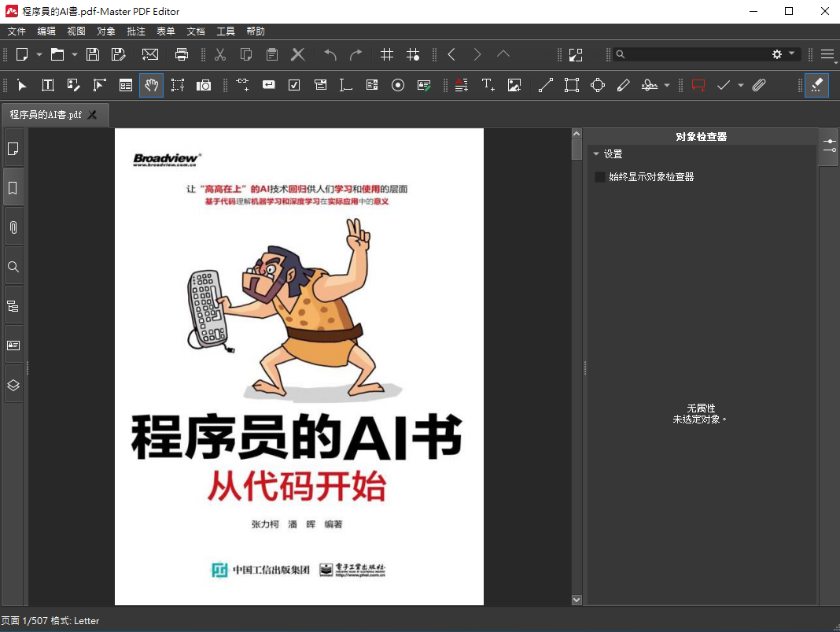Click the Print icon

click(182, 54)
